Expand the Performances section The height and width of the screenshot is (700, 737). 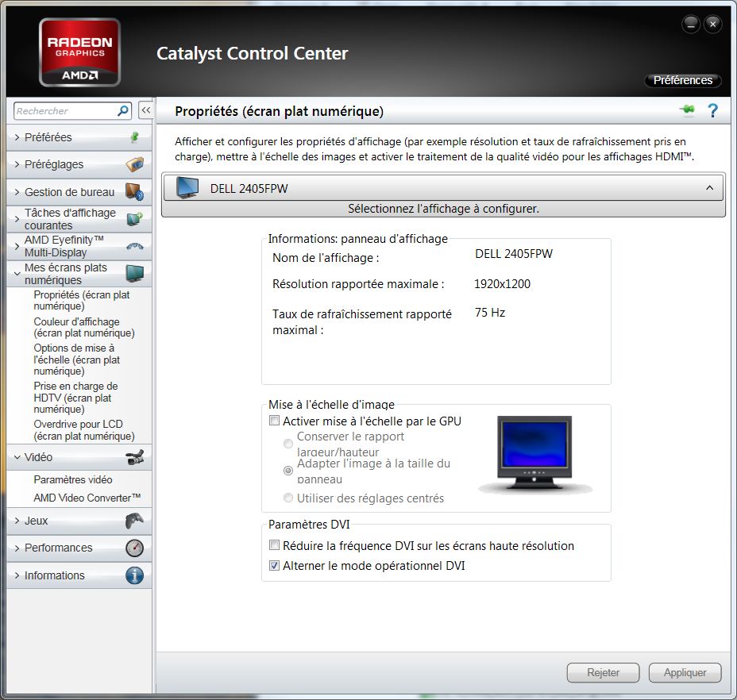(x=17, y=548)
